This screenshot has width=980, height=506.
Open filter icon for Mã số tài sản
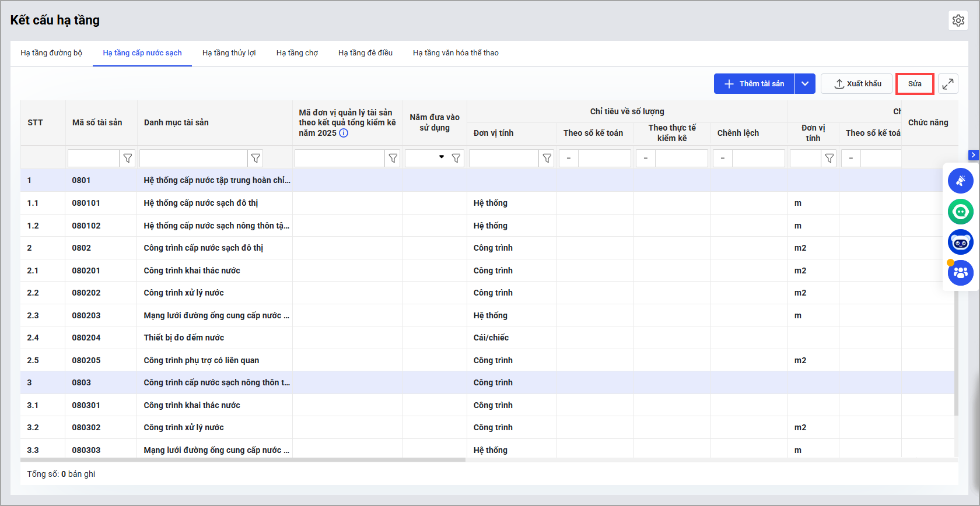pos(127,158)
